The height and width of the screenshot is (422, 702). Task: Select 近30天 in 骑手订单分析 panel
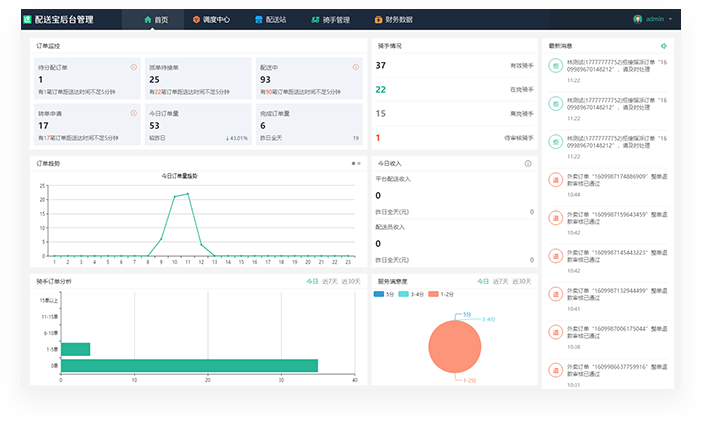pyautogui.click(x=351, y=281)
